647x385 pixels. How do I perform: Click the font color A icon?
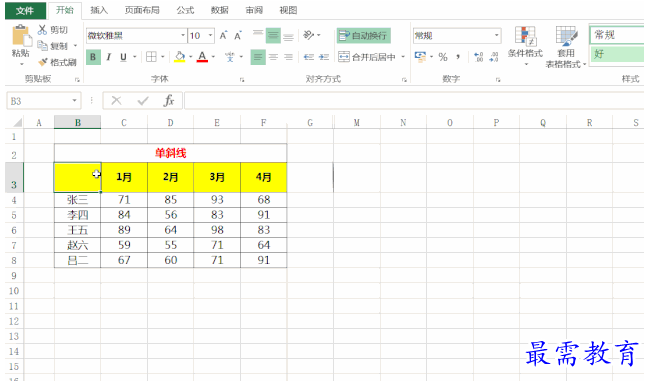[x=202, y=57]
